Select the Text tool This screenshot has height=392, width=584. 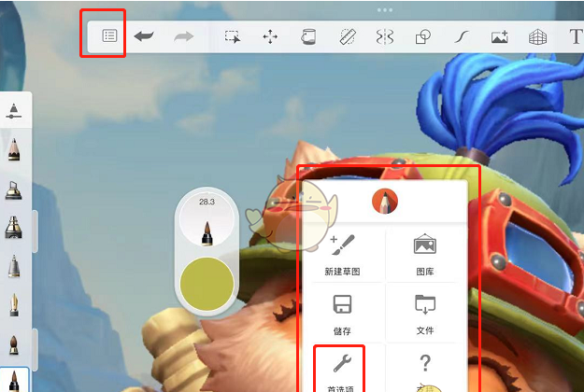point(576,36)
